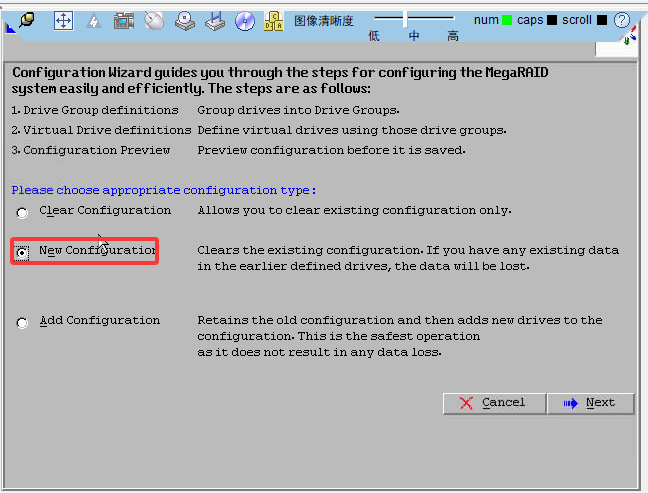Click the video recording camera icon
Viewport: 648px width, 493px height.
coord(124,21)
